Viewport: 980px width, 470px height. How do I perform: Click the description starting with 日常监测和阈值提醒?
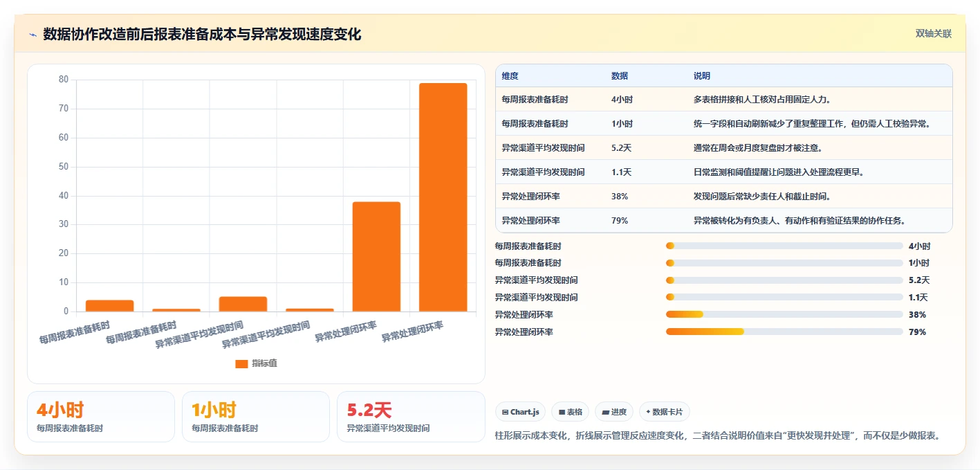[x=779, y=172]
